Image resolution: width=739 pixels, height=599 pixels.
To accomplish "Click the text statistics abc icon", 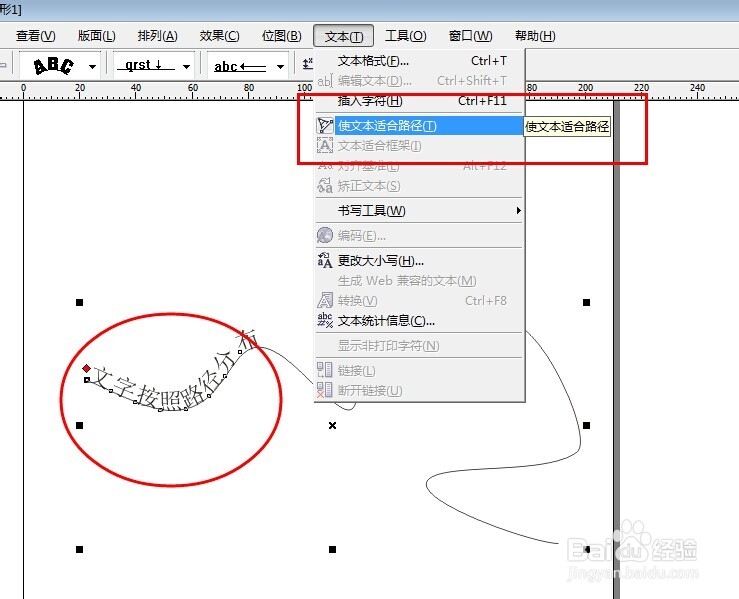I will [x=325, y=320].
